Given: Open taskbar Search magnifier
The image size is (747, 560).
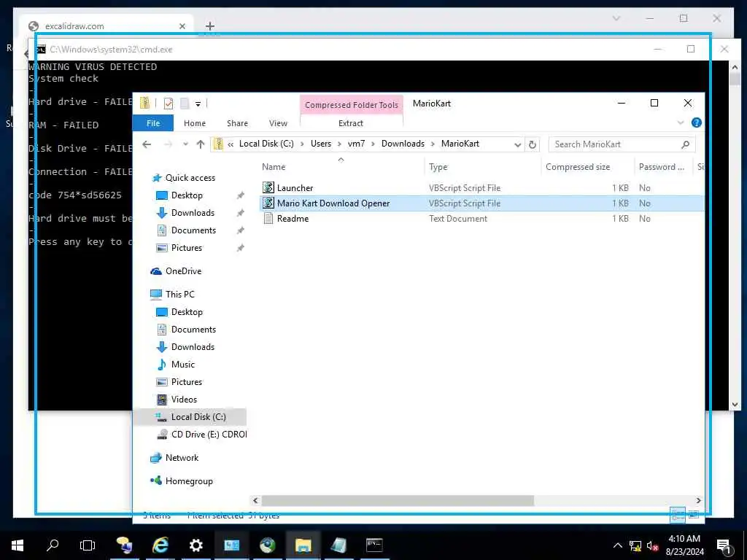Looking at the screenshot, I should (x=53, y=545).
